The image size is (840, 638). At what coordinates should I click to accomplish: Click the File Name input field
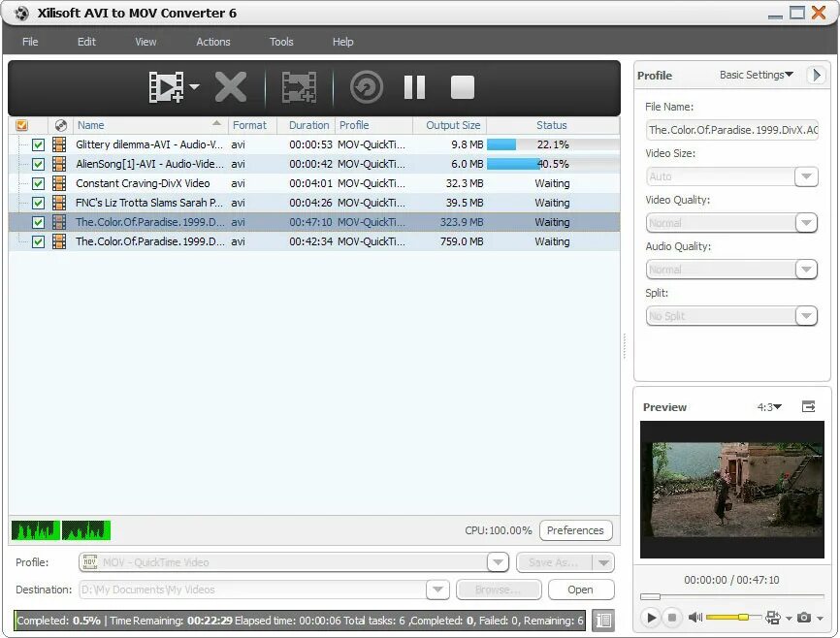(731, 130)
